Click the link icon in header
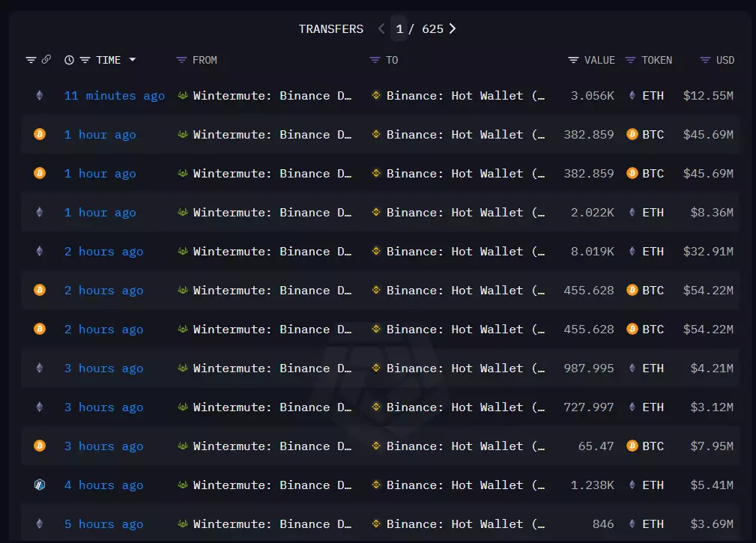This screenshot has width=756, height=543. click(46, 60)
